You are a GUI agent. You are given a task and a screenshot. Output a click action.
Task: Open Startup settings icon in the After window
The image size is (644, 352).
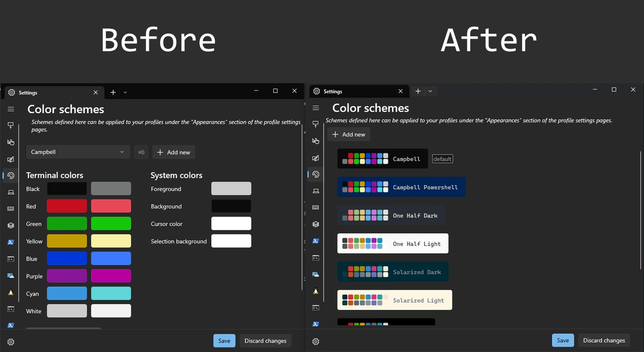pos(316,124)
